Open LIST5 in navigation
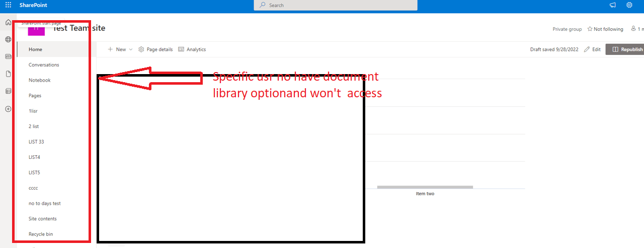This screenshot has height=248, width=644. tap(34, 172)
